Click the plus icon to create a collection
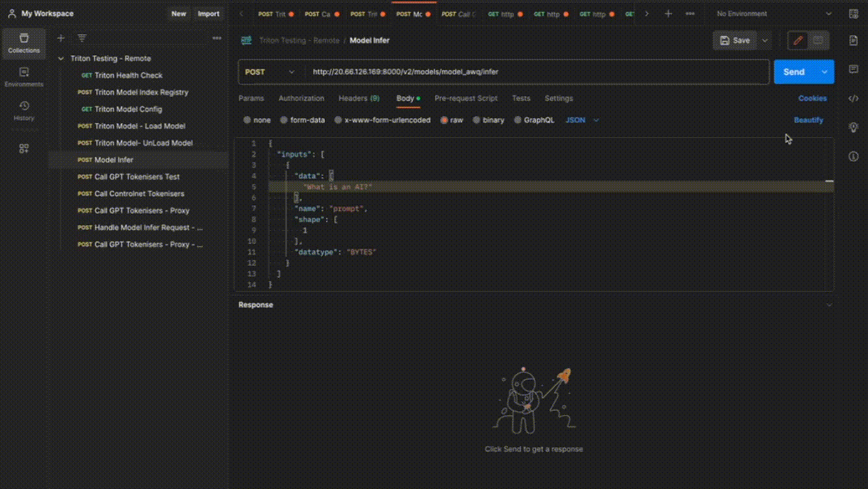Image resolution: width=868 pixels, height=489 pixels. point(61,38)
